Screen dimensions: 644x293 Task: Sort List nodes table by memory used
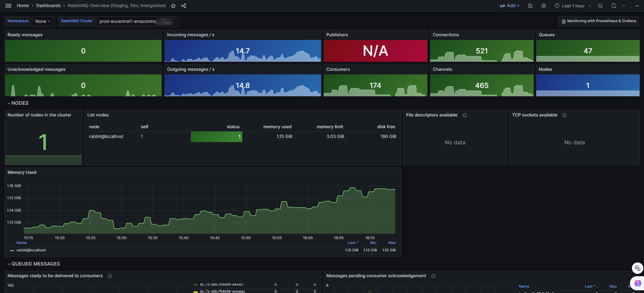[x=277, y=127]
